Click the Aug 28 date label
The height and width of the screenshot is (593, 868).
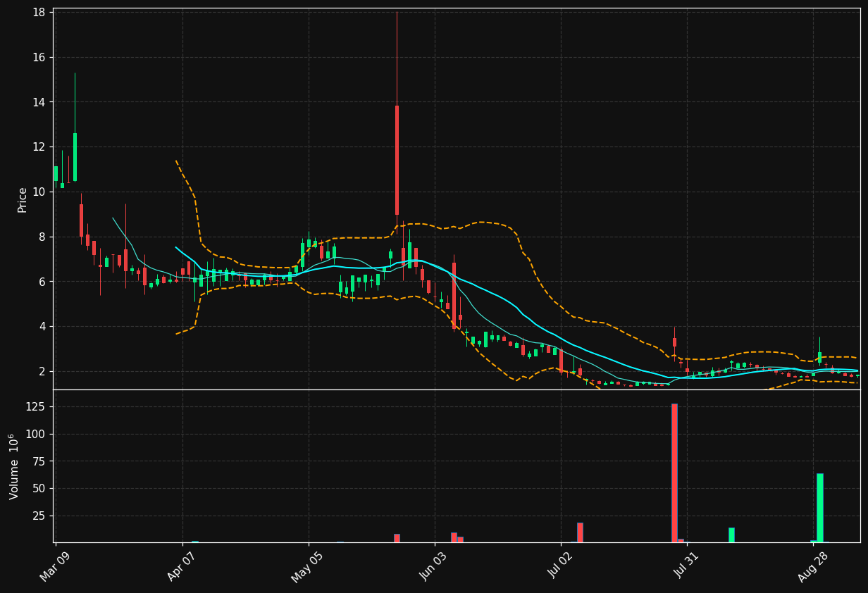pos(812,566)
